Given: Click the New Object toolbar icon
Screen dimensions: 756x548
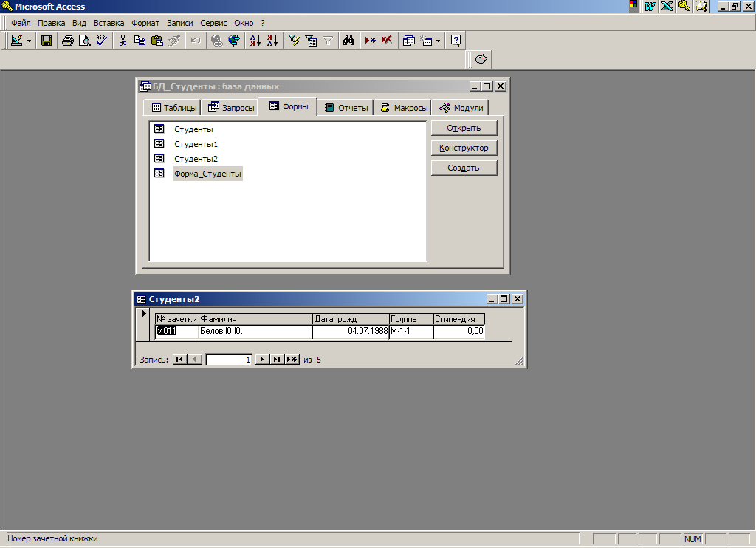Looking at the screenshot, I should pos(426,41).
